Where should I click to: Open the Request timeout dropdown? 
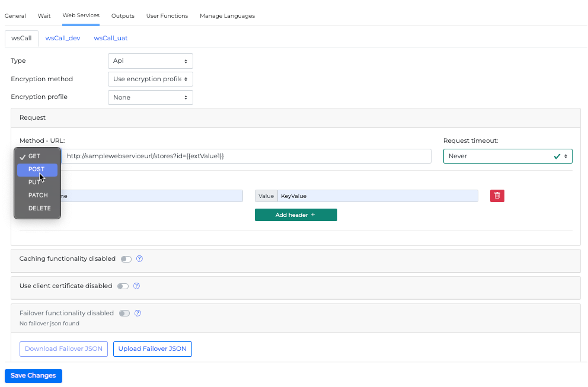click(x=507, y=156)
